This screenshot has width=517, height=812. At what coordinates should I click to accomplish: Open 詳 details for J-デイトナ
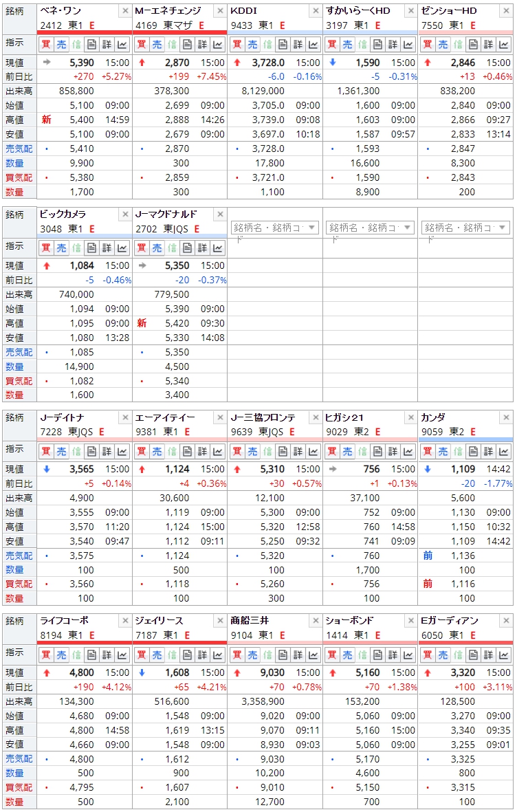coord(107,452)
